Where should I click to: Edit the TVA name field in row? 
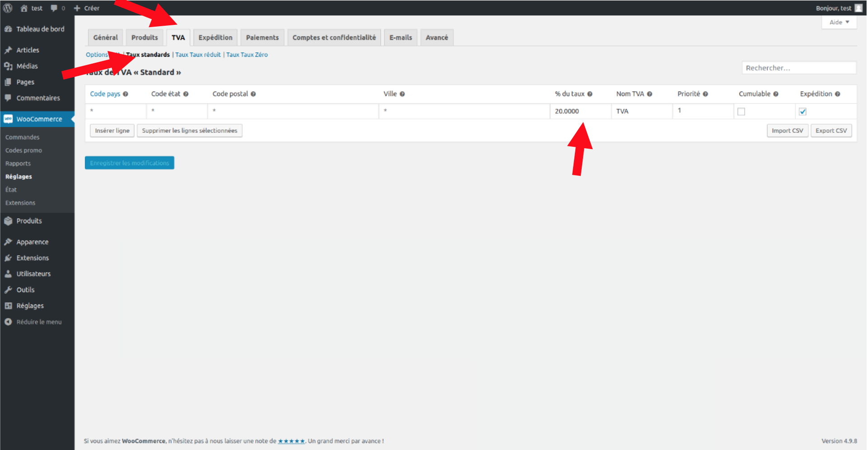[x=642, y=111]
